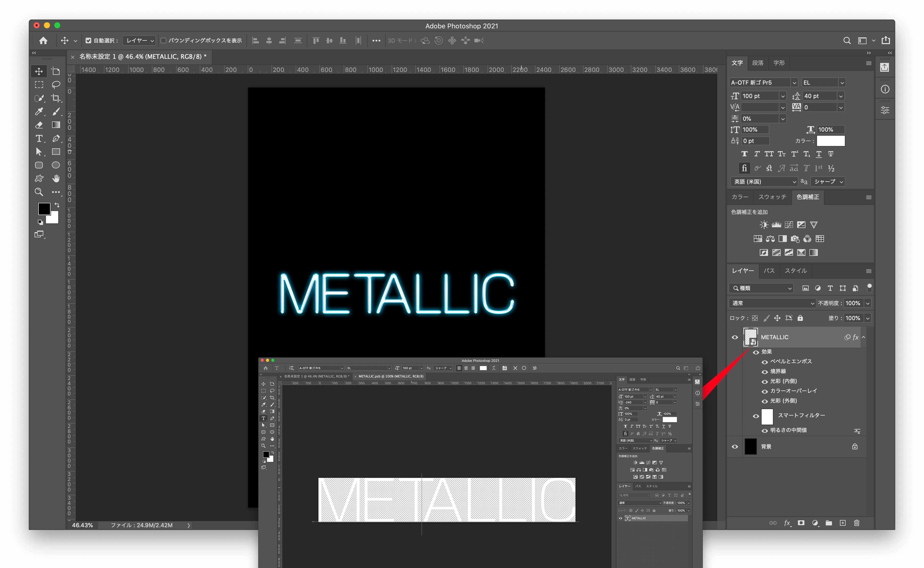Open the 100 pt font size dropdown
The width and height of the screenshot is (924, 568).
tap(783, 96)
